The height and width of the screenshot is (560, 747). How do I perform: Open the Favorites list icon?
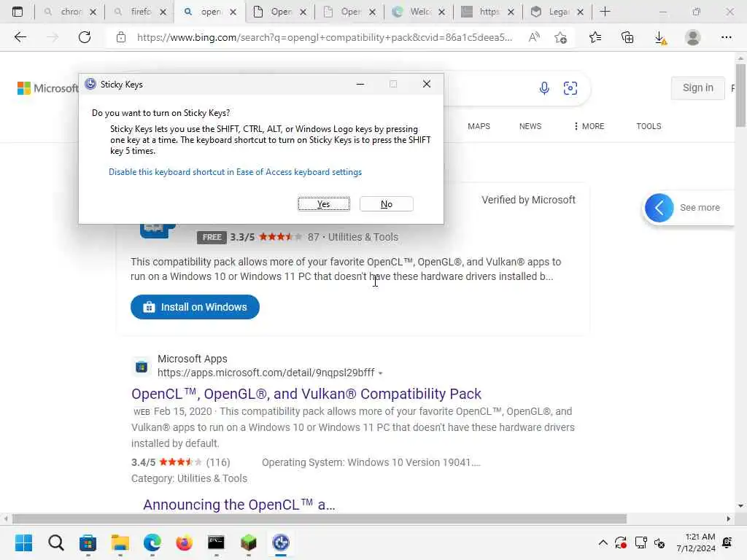(x=595, y=37)
